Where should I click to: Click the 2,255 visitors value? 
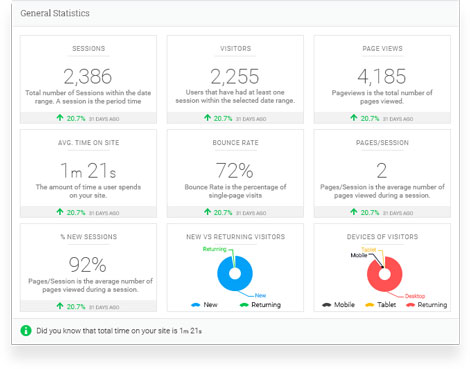(x=235, y=77)
